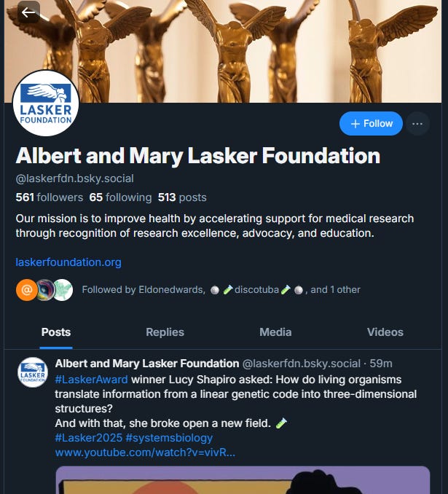Switch to the Media tab
The width and height of the screenshot is (448, 494).
(x=275, y=332)
